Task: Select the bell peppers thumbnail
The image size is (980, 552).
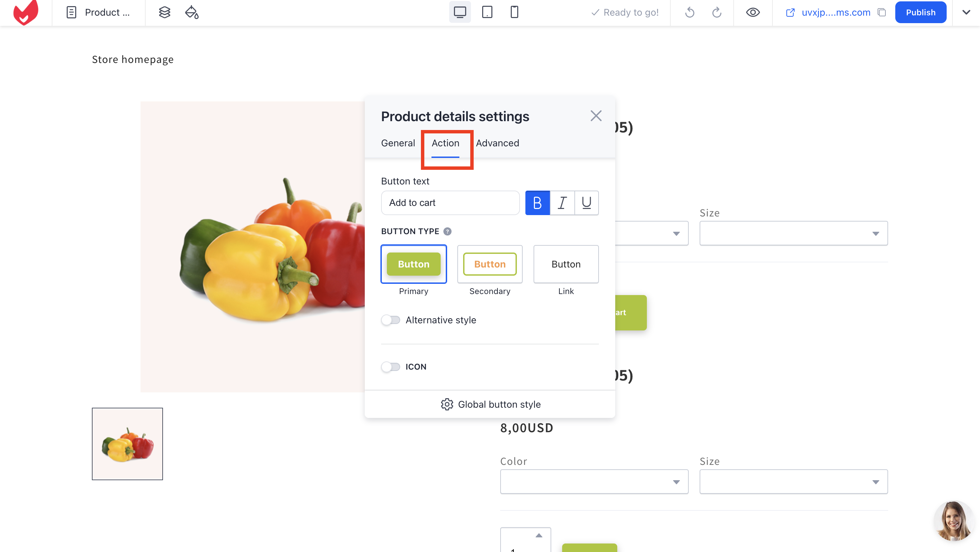Action: 127,443
